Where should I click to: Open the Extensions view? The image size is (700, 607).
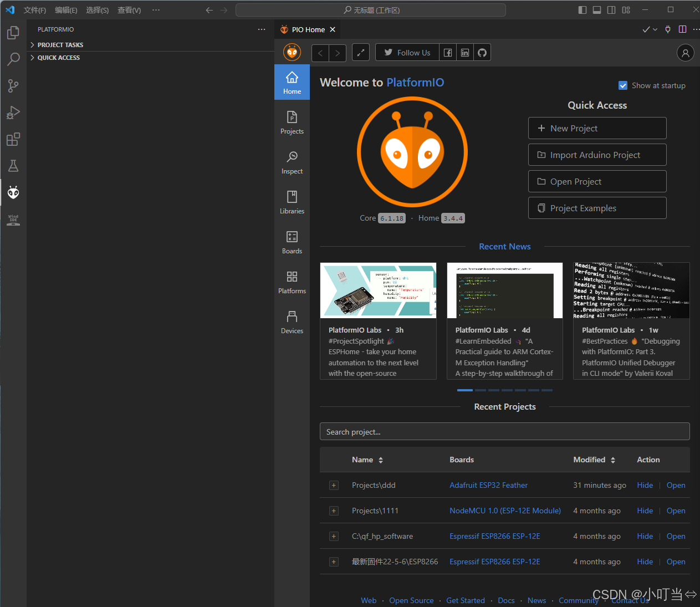pyautogui.click(x=13, y=139)
